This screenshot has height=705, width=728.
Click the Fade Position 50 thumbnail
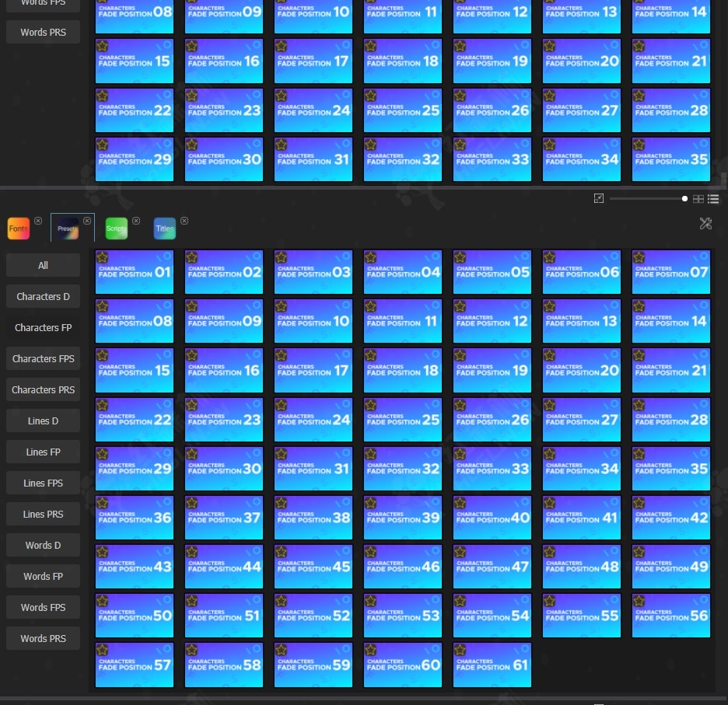[x=135, y=616]
